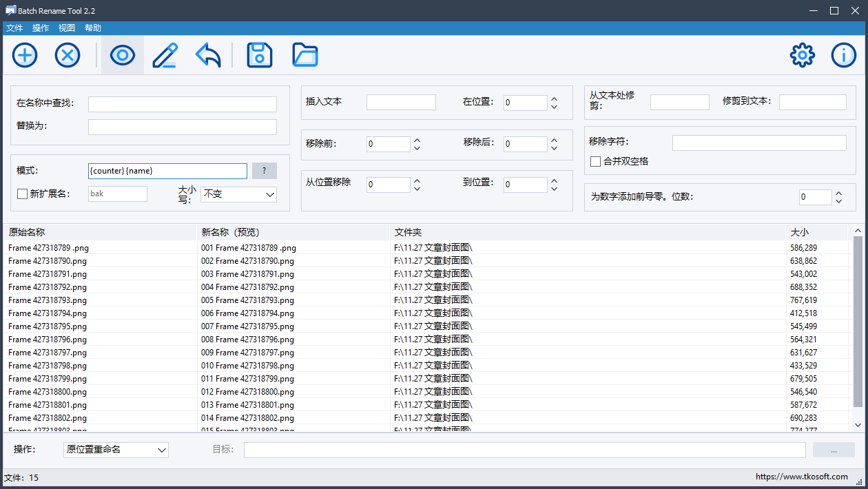The image size is (868, 489).
Task: Open the 操作 menu in menu bar
Action: point(41,28)
